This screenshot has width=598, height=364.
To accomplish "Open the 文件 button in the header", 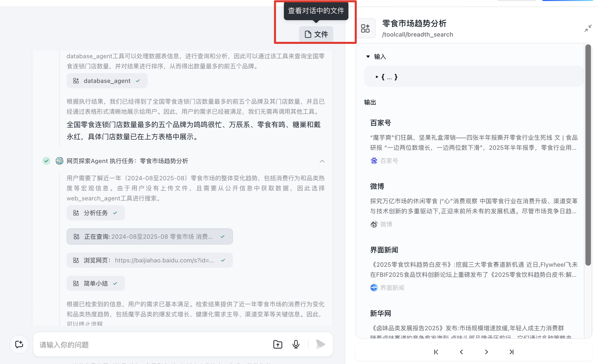I will pos(316,34).
